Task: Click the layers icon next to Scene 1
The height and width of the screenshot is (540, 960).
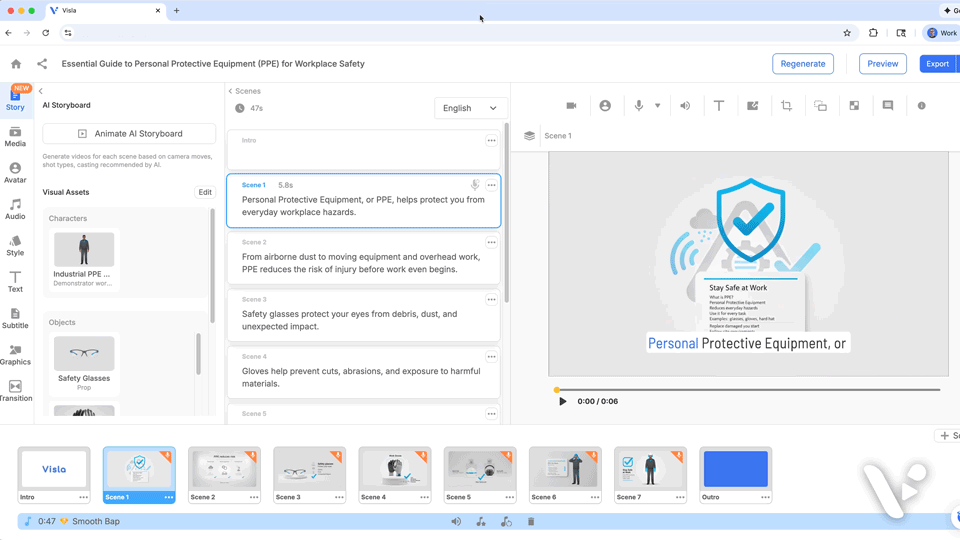Action: 529,136
